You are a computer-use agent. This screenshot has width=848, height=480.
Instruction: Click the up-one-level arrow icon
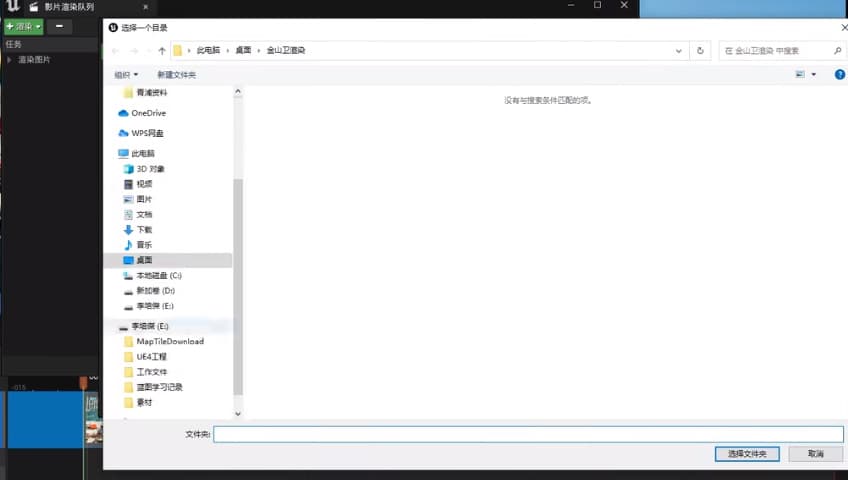(x=162, y=50)
